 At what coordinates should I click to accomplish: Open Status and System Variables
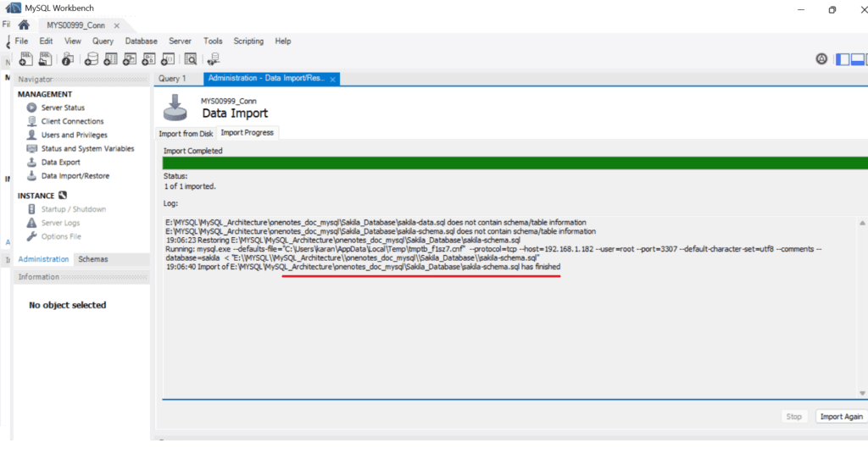pyautogui.click(x=87, y=148)
